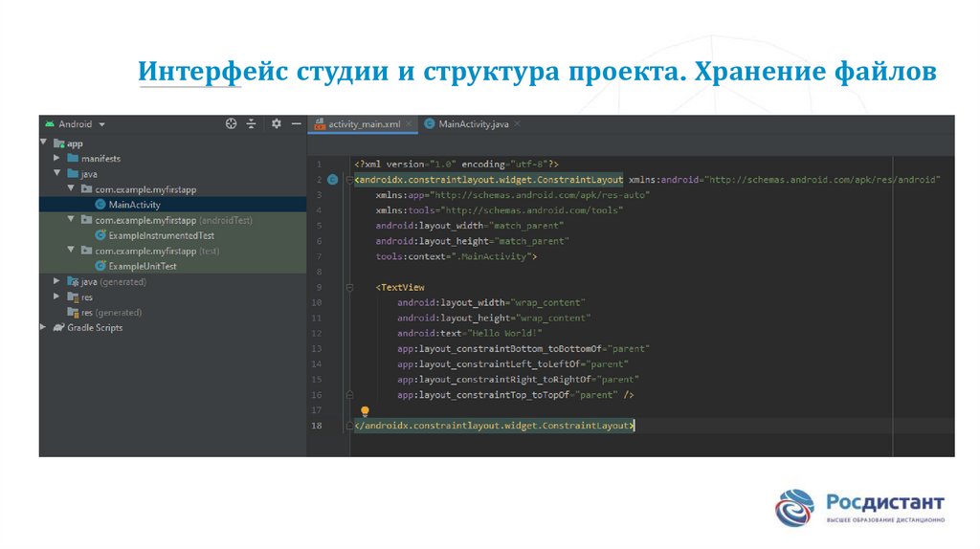980x549 pixels.
Task: Close the activity_main.xml tab
Action: 409,124
